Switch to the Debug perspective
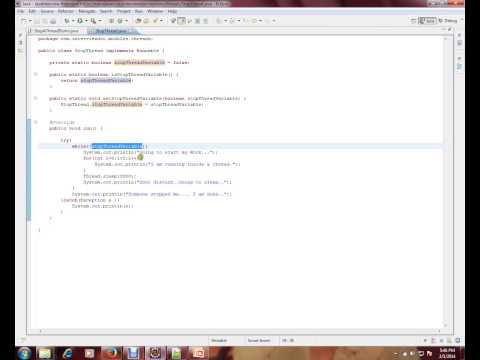 (448, 21)
